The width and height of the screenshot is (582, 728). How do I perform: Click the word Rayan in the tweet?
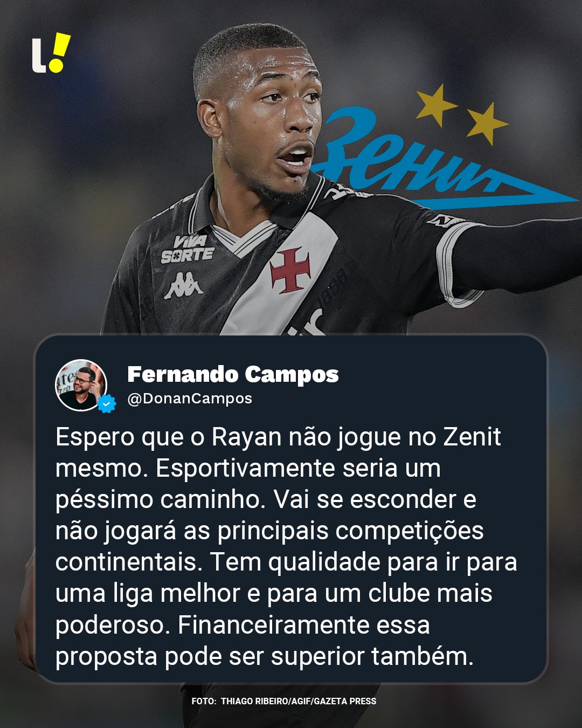pyautogui.click(x=247, y=437)
